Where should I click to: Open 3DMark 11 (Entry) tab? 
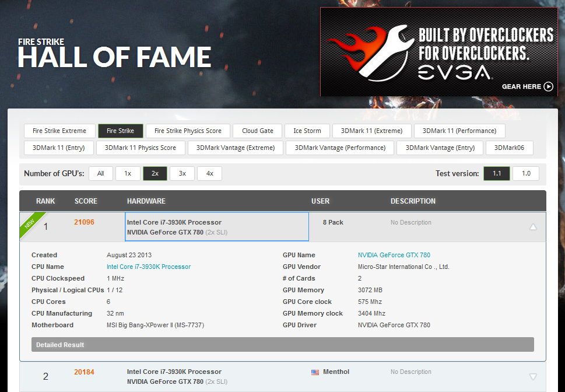tap(59, 148)
